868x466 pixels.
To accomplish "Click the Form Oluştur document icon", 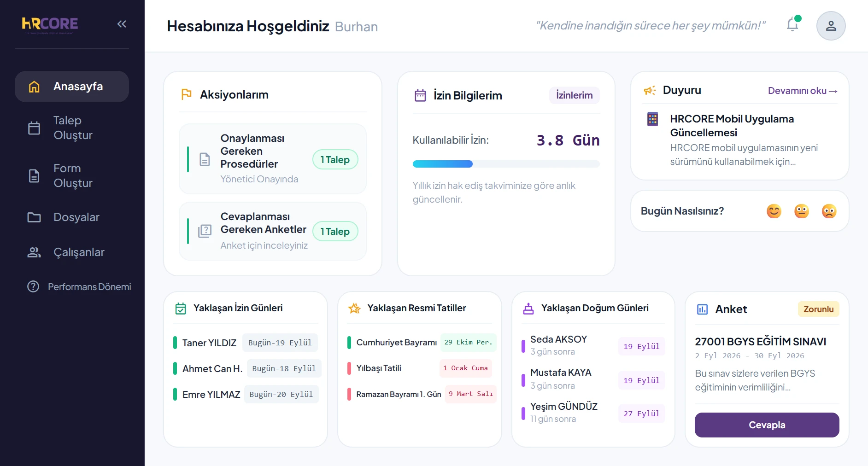I will [34, 176].
